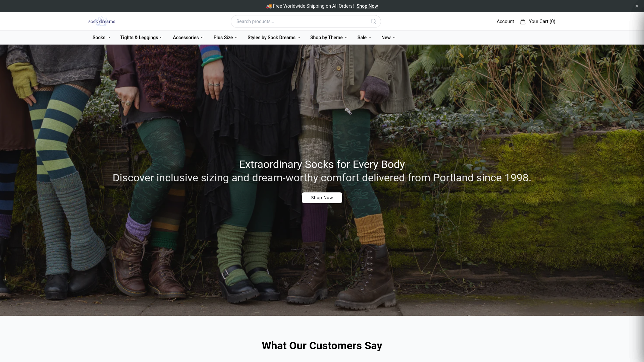Expand the chevron next to New
Image resolution: width=644 pixels, height=362 pixels.
point(394,38)
